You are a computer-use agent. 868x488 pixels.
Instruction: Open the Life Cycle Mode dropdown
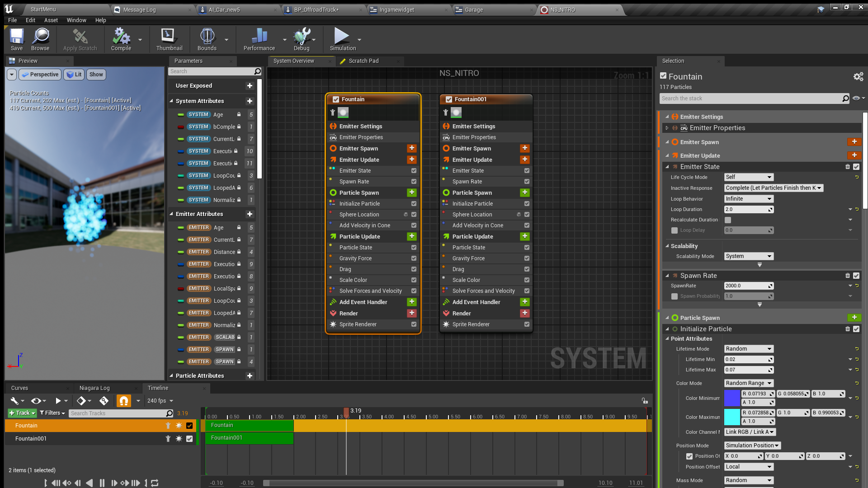point(749,177)
